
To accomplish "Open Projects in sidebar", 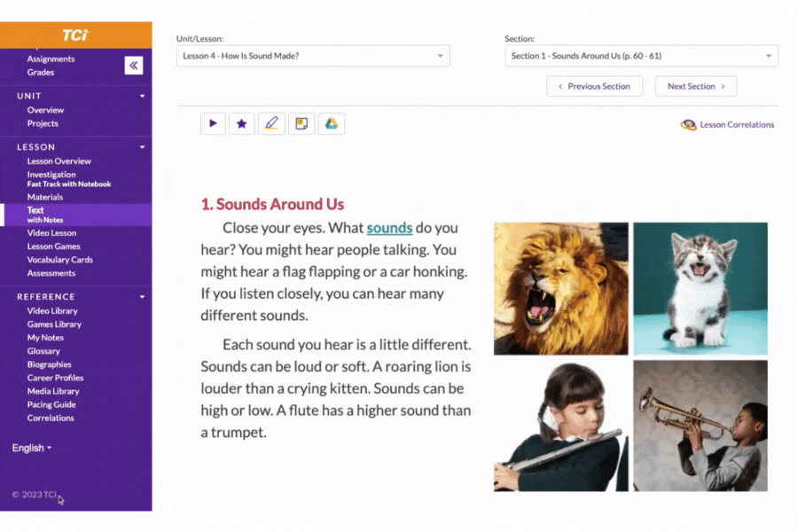I will coord(43,123).
